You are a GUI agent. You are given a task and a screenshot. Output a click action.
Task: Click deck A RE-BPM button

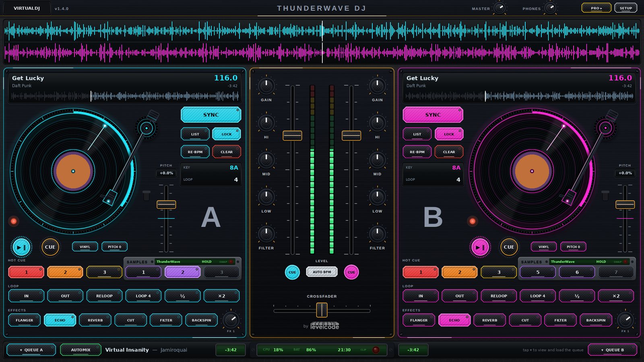click(195, 152)
